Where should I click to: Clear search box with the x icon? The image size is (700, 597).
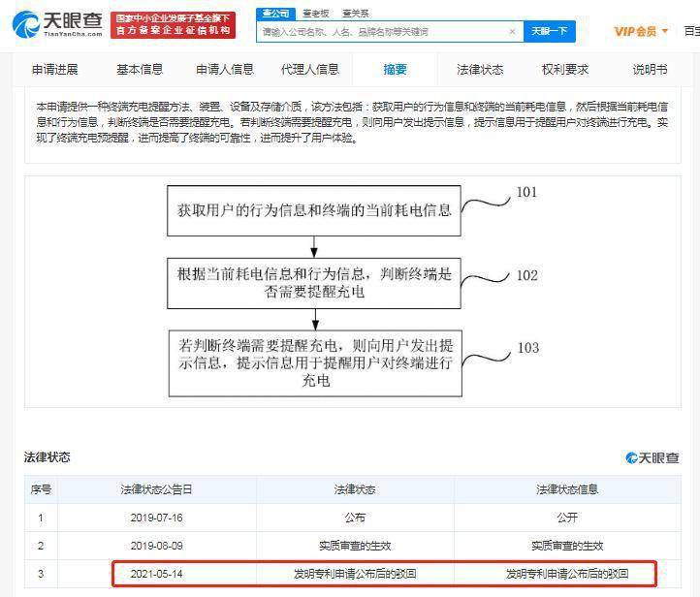(x=513, y=32)
